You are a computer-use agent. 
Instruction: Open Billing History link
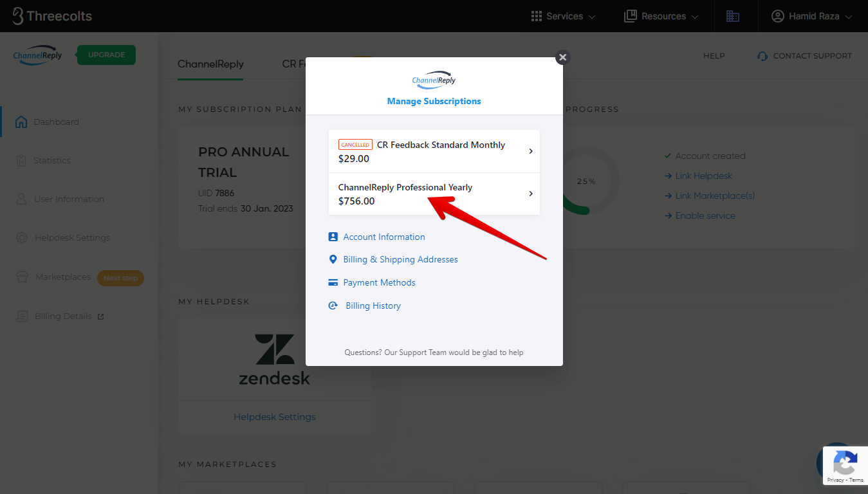pos(373,306)
